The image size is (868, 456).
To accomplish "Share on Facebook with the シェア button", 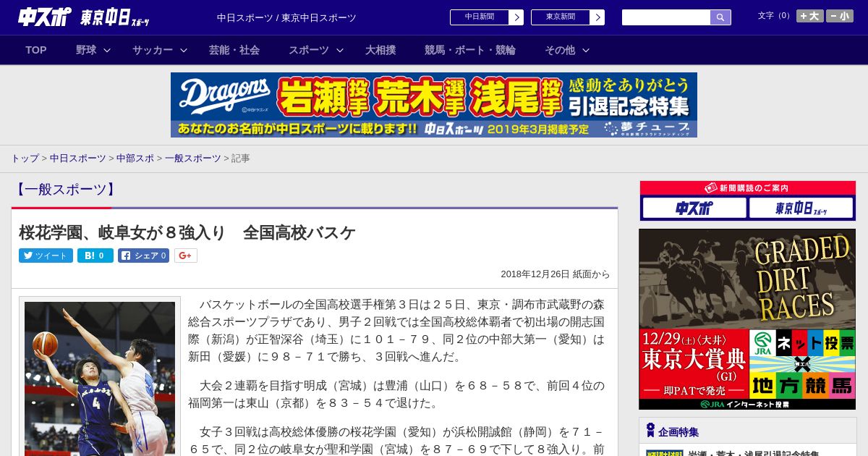I will (144, 256).
